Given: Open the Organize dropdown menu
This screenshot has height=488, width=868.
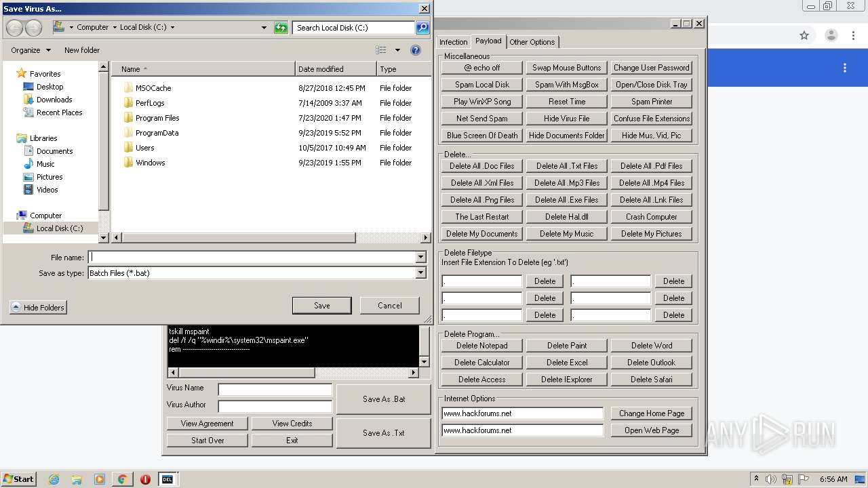Looking at the screenshot, I should (31, 50).
